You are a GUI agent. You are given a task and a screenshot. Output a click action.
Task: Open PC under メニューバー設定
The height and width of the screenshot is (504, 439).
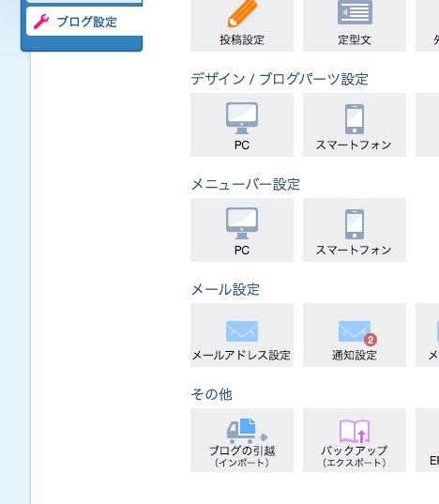coord(242,230)
